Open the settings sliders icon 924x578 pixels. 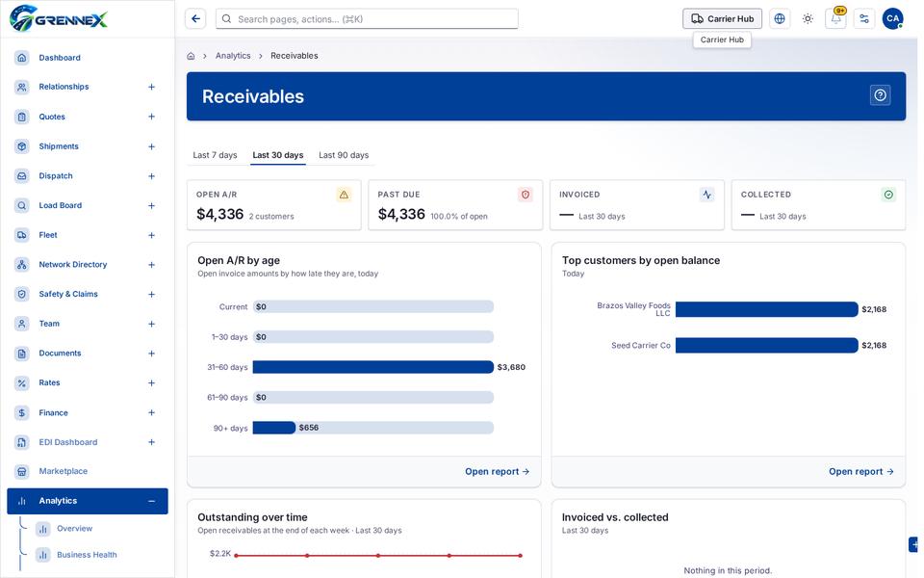[864, 19]
